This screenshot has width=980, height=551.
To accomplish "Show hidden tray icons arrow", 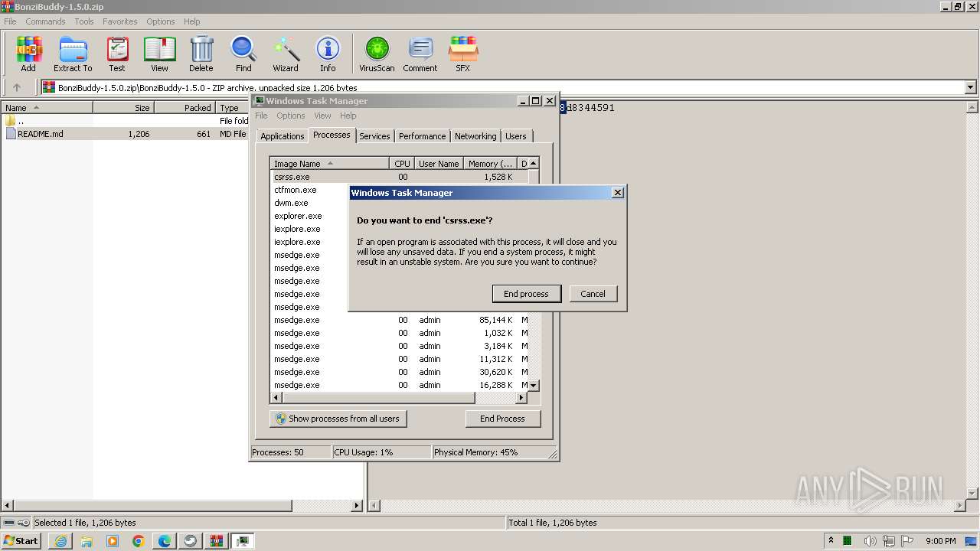I will (831, 540).
